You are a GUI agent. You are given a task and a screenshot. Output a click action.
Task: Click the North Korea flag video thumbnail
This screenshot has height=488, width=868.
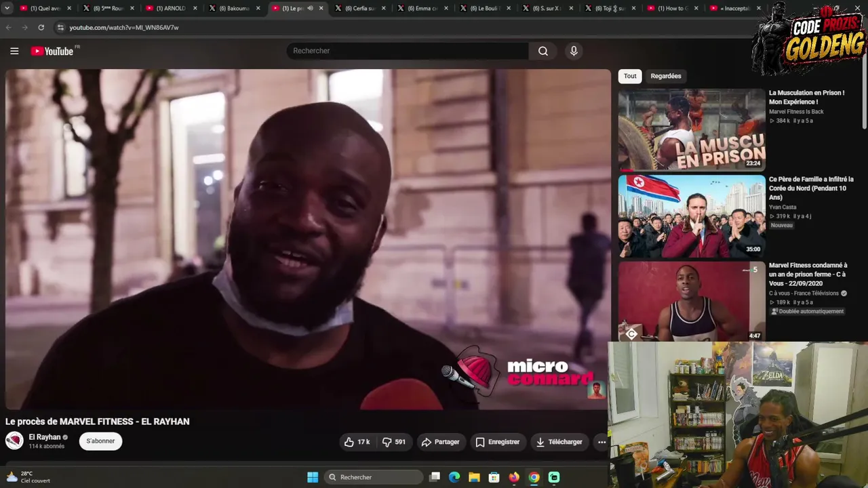[x=692, y=216]
